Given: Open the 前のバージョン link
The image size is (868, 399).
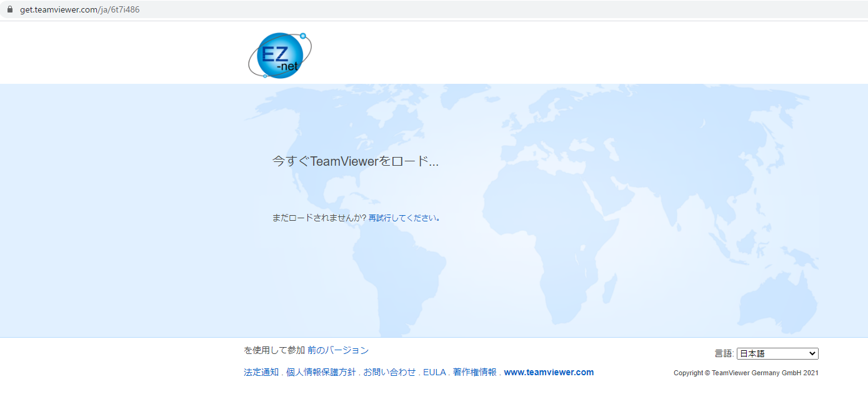Looking at the screenshot, I should tap(338, 350).
